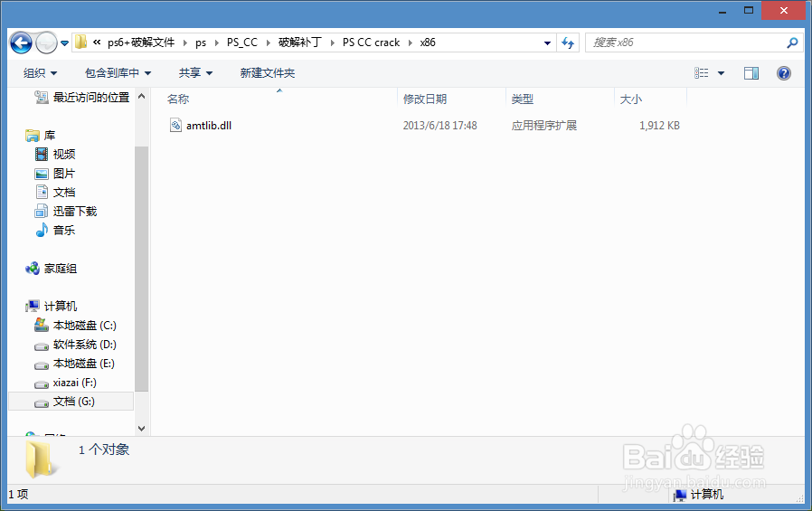Navigate to ps6+破解文件 breadcrumb
Image resolution: width=812 pixels, height=511 pixels.
[x=141, y=43]
